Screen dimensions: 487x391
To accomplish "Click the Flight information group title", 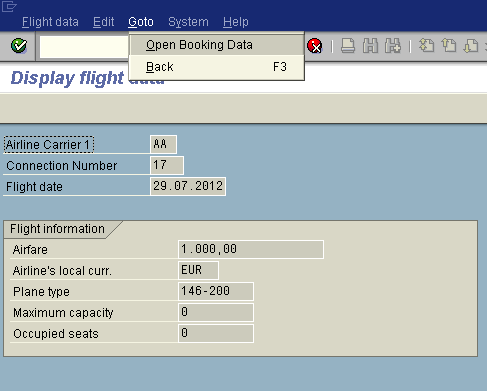I will pyautogui.click(x=57, y=229).
